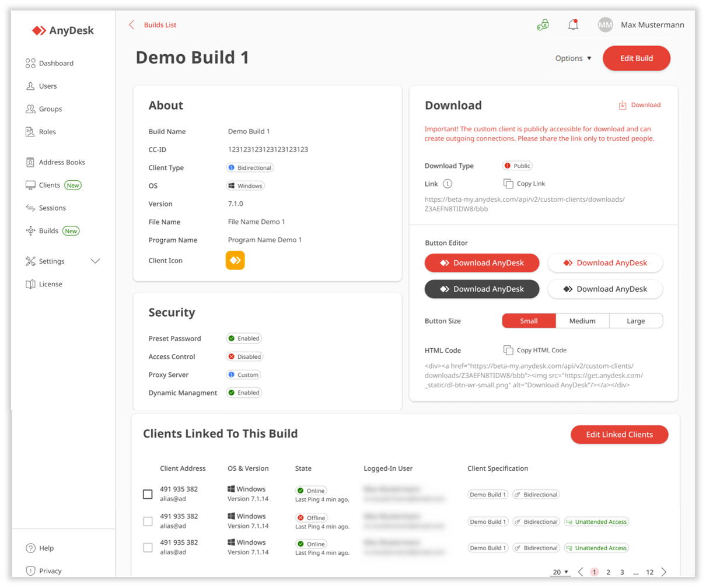Open the 20 rows-per-page dropdown
The height and width of the screenshot is (588, 706).
[560, 572]
